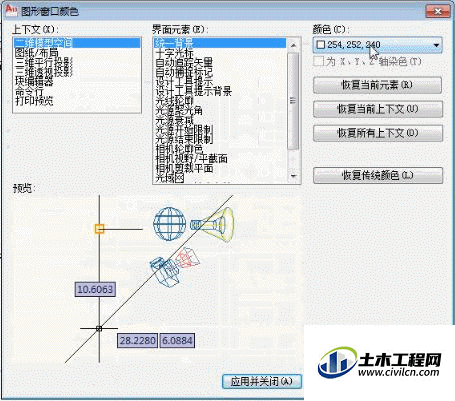Viewport: 455px width, 401px height.
Task: Select 自动追踪矢量 interface element
Action: pos(220,62)
